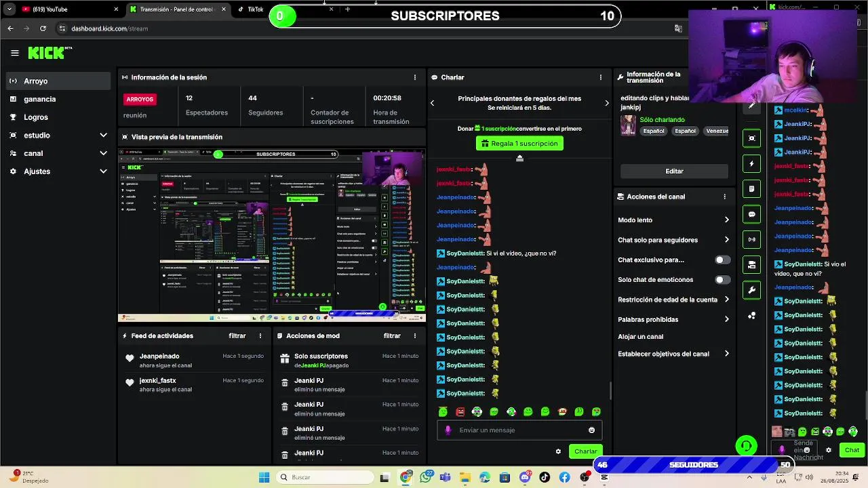This screenshot has width=868, height=488.
Task: Toggle Solo chat de emoticonos switch
Action: 722,280
